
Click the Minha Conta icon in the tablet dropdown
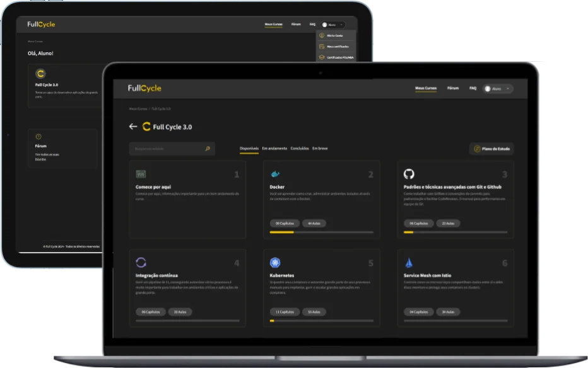(322, 35)
